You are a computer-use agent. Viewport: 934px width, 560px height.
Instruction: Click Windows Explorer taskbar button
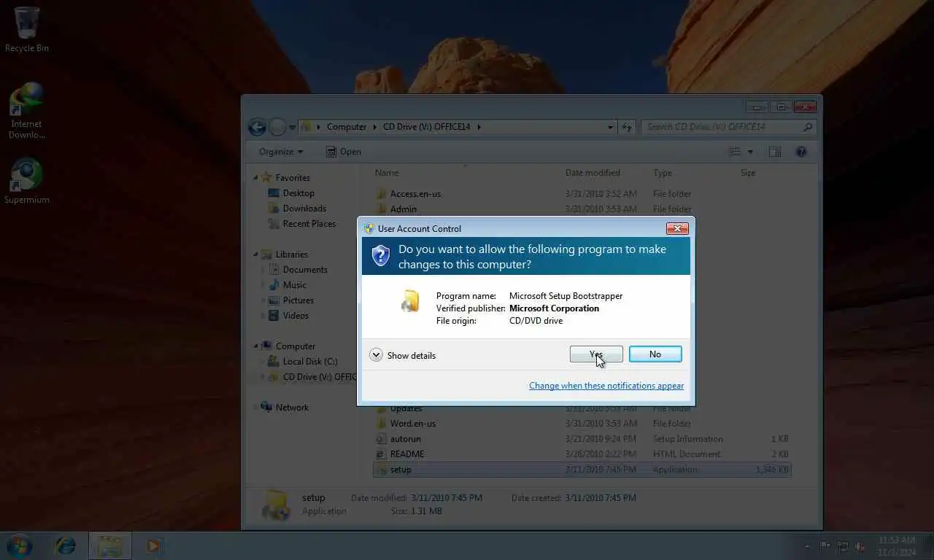pyautogui.click(x=110, y=545)
